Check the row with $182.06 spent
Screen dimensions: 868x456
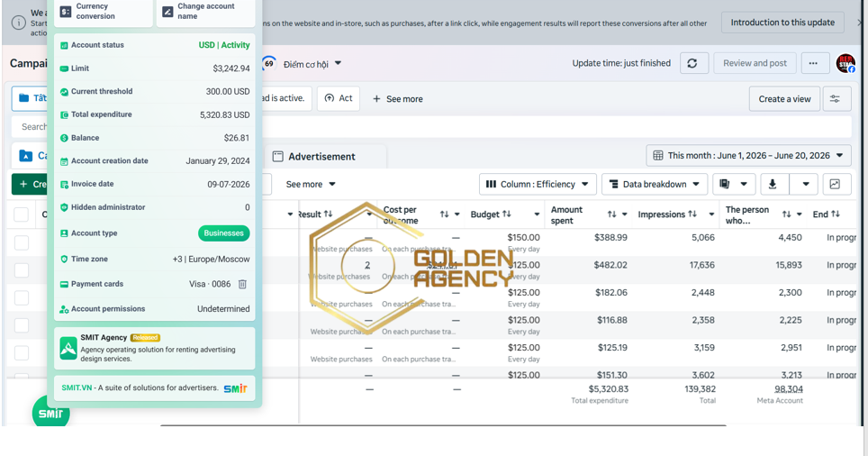click(x=22, y=298)
